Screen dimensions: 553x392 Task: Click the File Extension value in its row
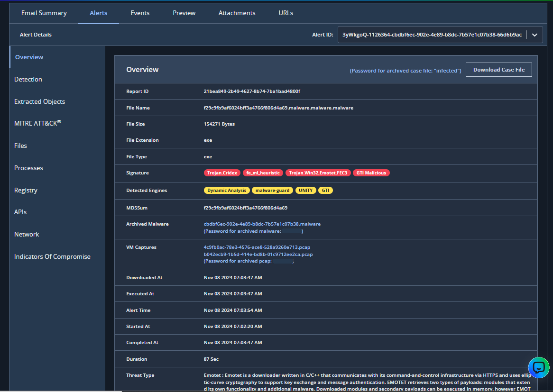(x=208, y=140)
